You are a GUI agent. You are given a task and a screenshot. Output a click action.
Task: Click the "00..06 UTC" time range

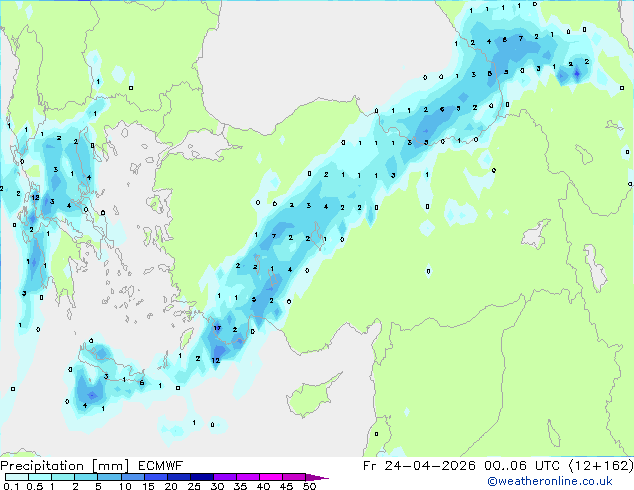click(522, 466)
